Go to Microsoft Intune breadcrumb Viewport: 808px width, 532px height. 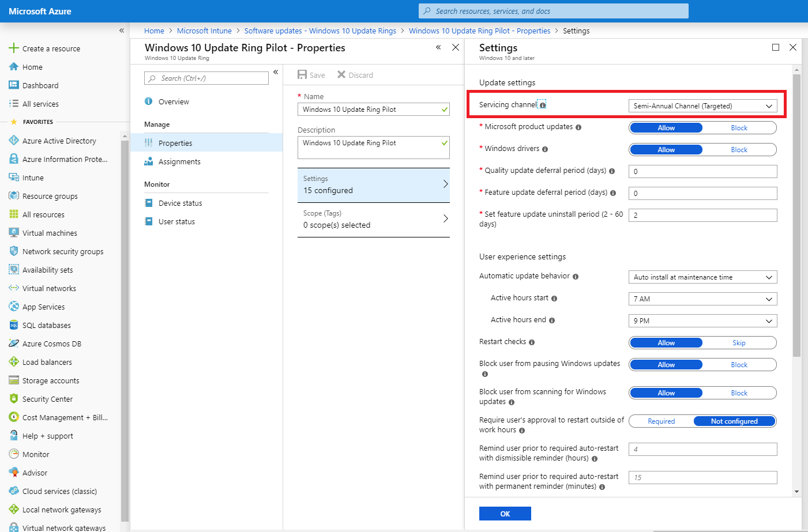[x=204, y=31]
